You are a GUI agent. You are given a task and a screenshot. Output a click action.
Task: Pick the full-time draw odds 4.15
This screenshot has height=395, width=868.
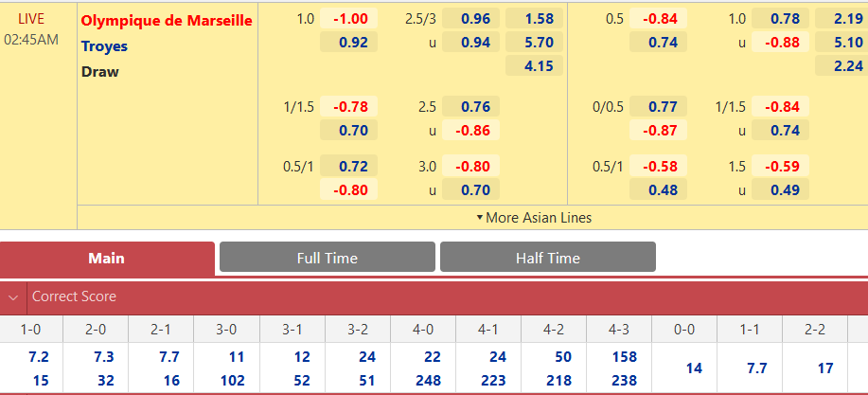(x=534, y=65)
